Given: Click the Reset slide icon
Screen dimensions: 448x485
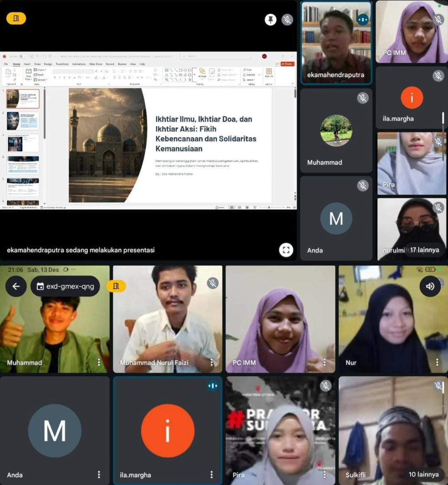Looking at the screenshot, I should (x=39, y=75).
